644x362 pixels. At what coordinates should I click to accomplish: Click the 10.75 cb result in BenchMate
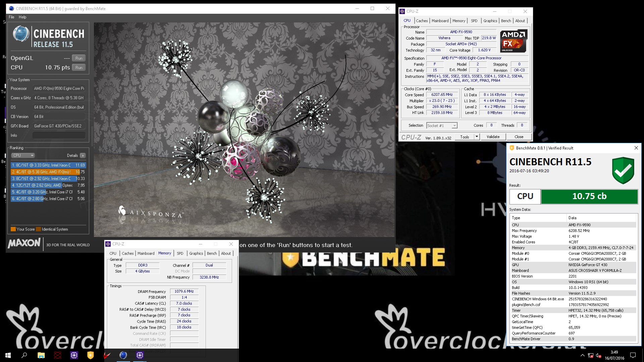[589, 196]
